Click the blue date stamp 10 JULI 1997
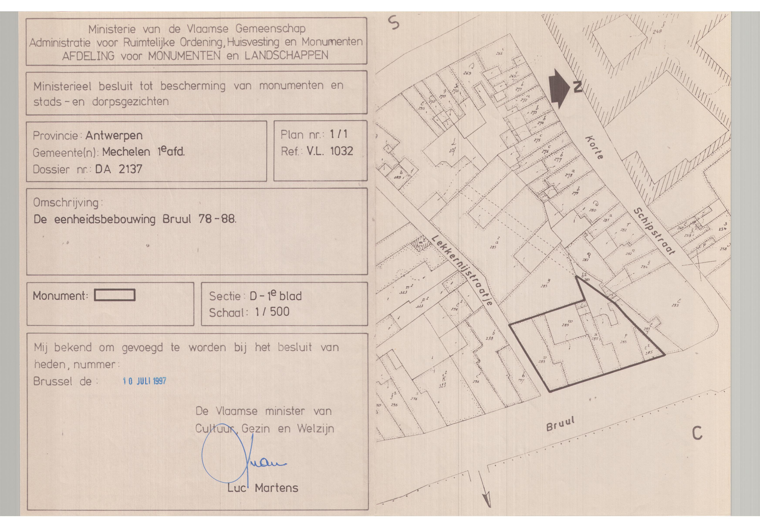Viewport: 760px width, 532px height. (x=145, y=381)
